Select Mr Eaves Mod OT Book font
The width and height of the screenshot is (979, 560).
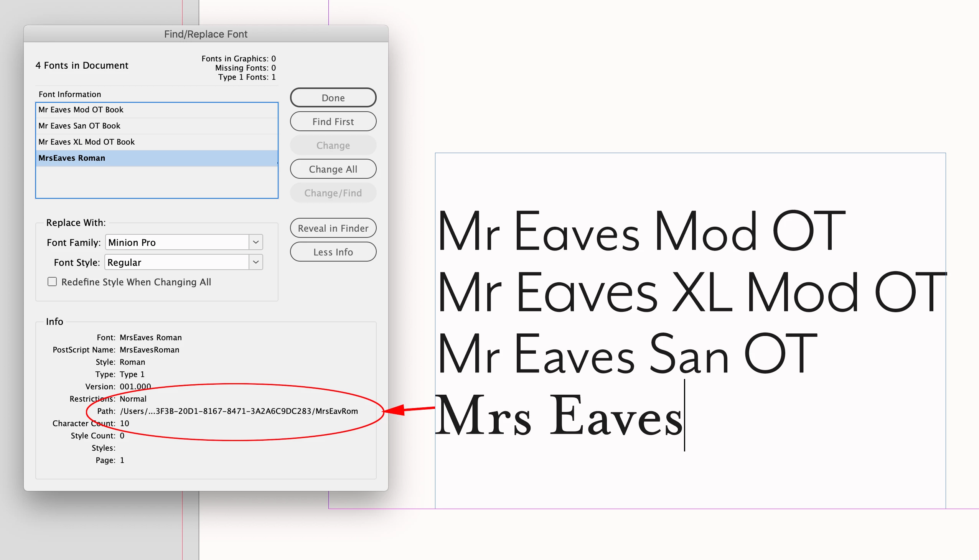click(x=81, y=110)
